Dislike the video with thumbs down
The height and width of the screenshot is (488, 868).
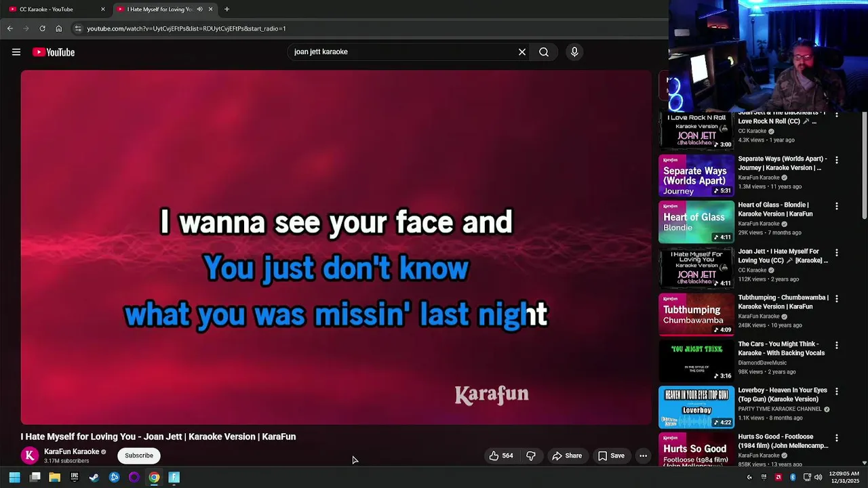[531, 456]
